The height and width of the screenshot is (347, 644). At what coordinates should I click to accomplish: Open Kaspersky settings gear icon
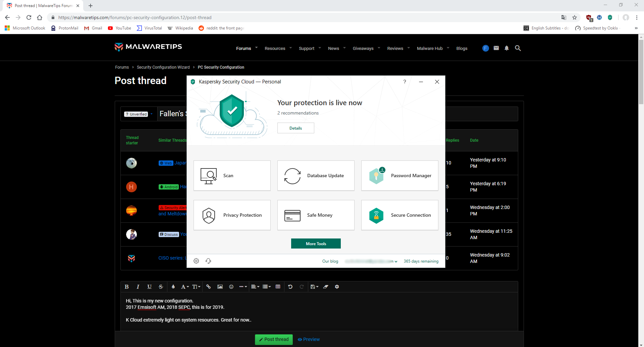[196, 261]
